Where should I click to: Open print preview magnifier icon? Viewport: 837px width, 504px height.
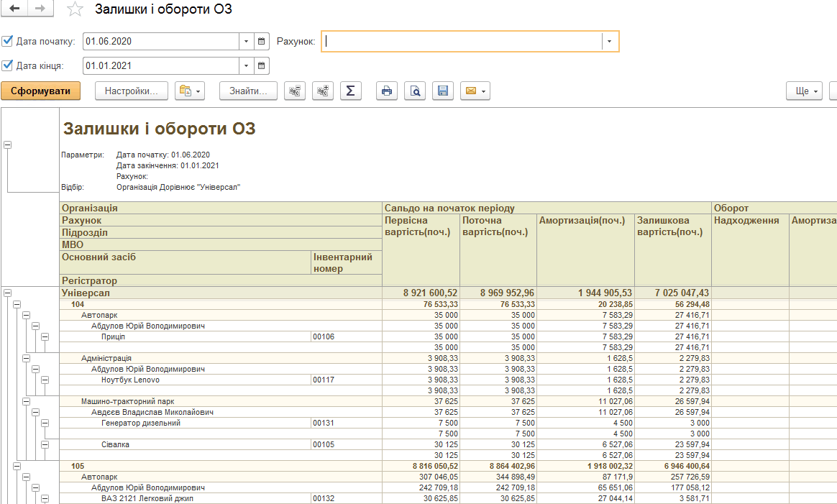(415, 91)
